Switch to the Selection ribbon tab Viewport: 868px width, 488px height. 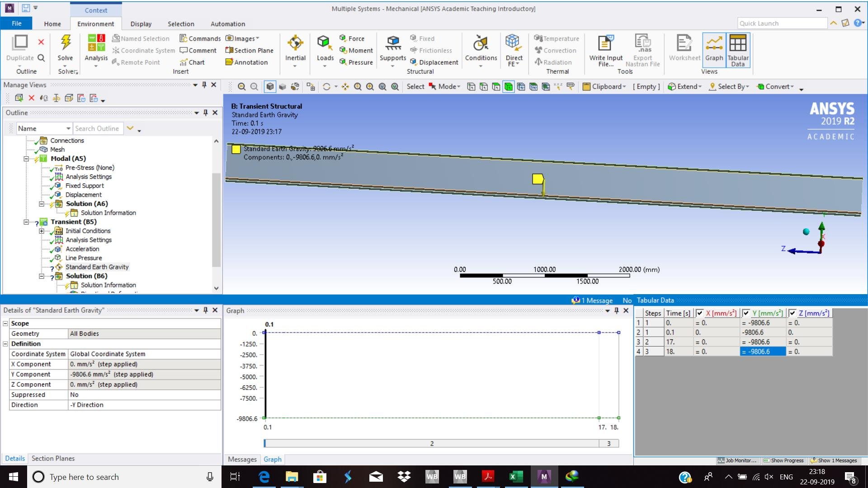(181, 24)
